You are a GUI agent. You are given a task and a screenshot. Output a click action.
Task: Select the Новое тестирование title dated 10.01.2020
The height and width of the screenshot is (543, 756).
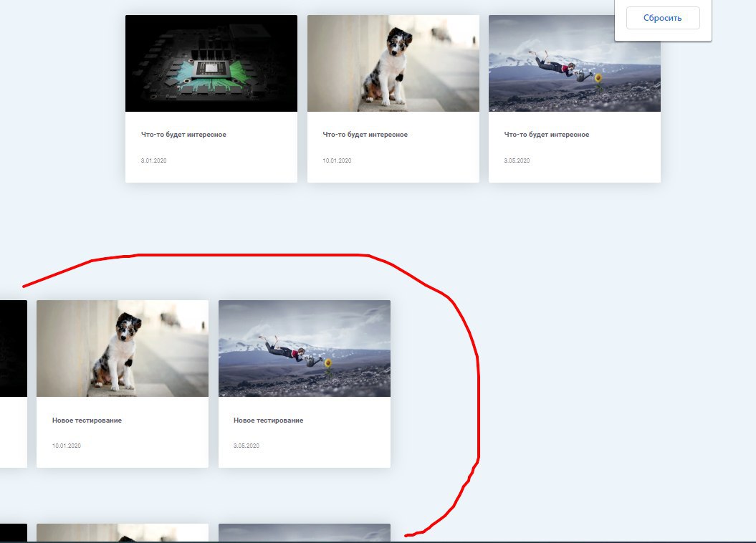[87, 420]
